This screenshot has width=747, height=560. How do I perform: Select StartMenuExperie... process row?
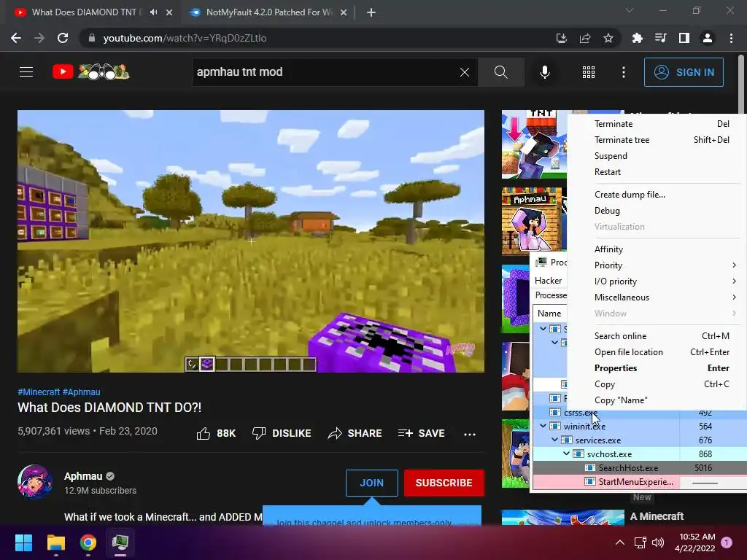[639, 482]
